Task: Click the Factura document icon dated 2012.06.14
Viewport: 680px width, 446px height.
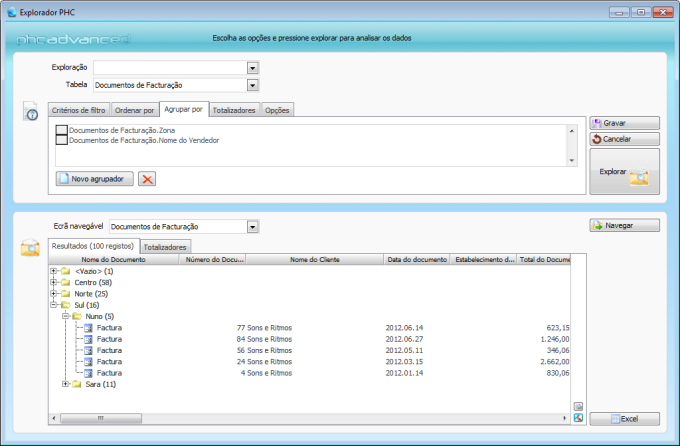Action: point(88,327)
